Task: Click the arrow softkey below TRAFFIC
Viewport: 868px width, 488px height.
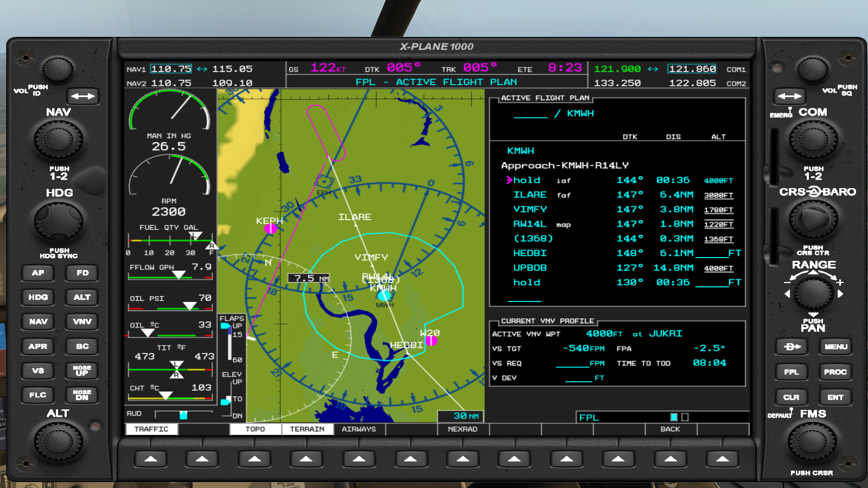Action: point(151,459)
